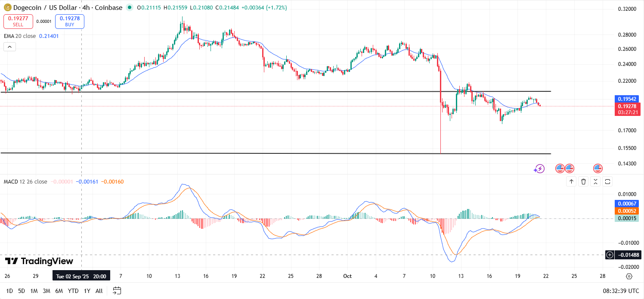Select the EMA 20 close indicator legend
644x299 pixels.
[x=20, y=36]
